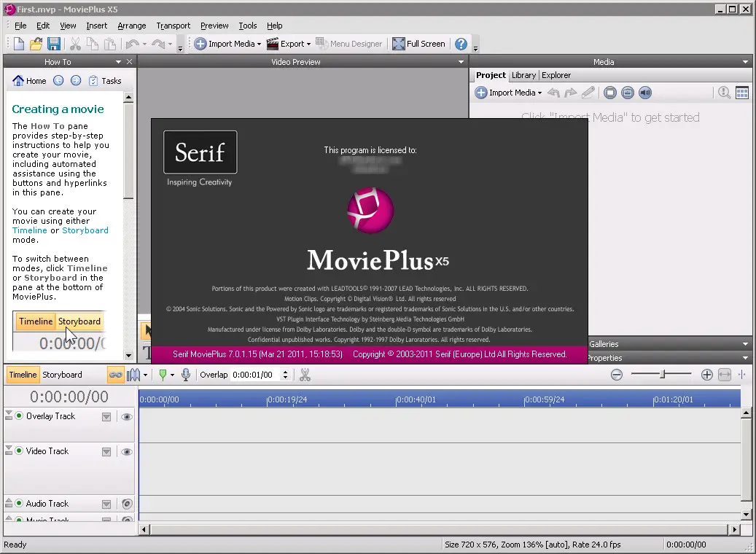Insert a marker with the green marker icon
The height and width of the screenshot is (554, 756).
tap(163, 375)
